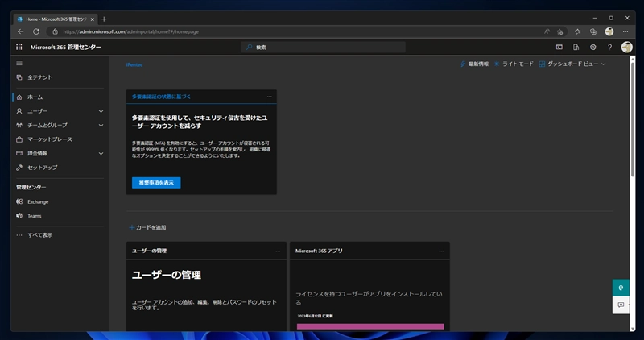Viewport: 644px width, 340px height.
Task: Collapse the navigation menu hamburger icon
Action: [x=19, y=64]
